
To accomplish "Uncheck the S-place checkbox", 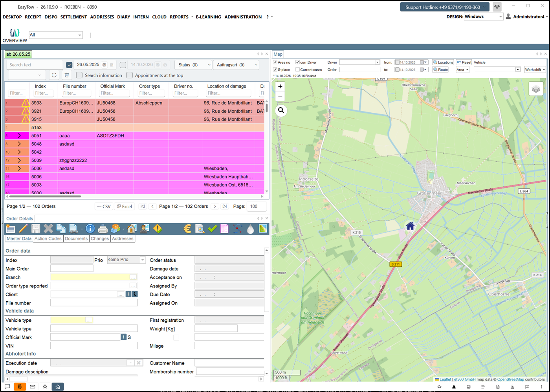I will (275, 70).
